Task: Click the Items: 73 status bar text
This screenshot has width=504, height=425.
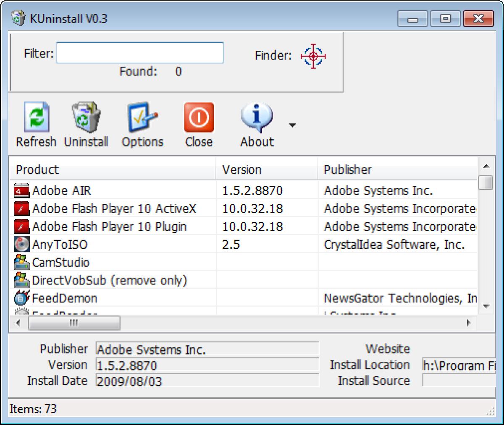Action: (33, 409)
